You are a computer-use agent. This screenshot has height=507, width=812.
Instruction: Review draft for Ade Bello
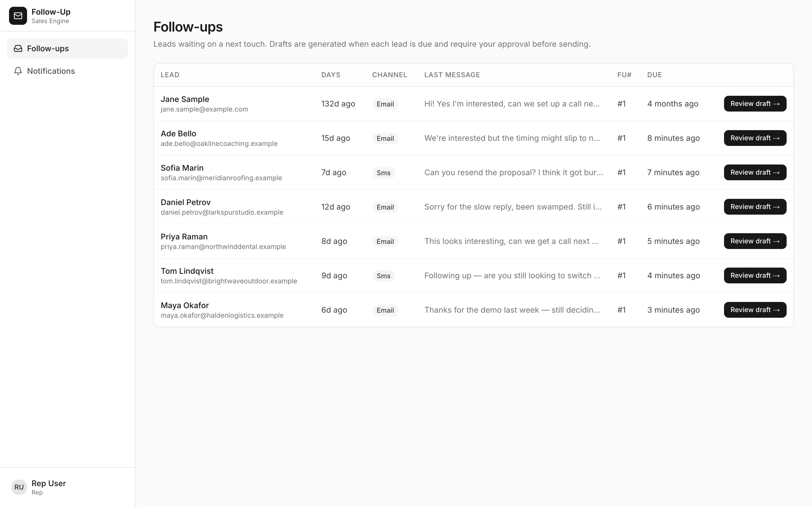pyautogui.click(x=755, y=138)
